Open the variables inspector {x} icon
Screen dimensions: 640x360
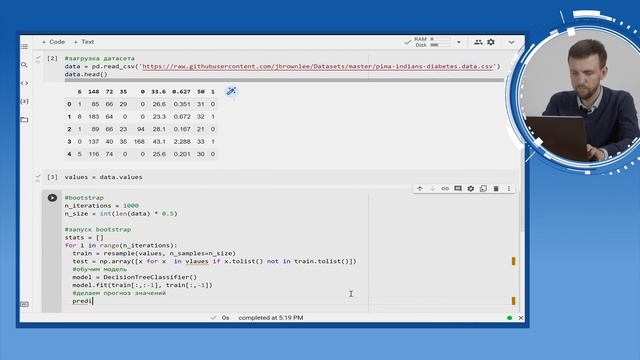pyautogui.click(x=24, y=101)
